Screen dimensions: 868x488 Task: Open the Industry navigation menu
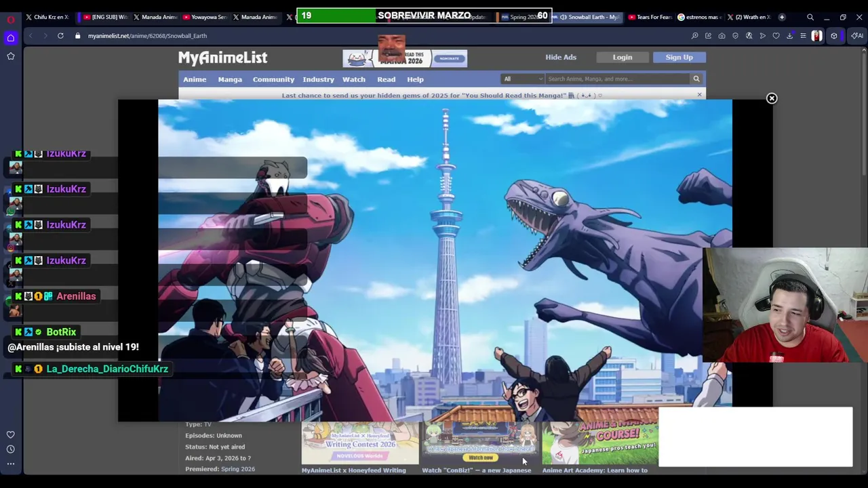click(x=318, y=79)
